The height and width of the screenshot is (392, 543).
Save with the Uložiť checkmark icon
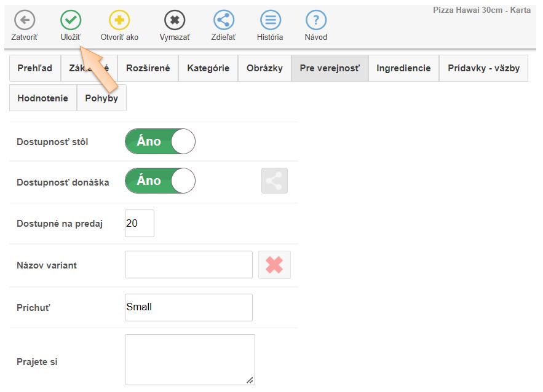tap(71, 20)
